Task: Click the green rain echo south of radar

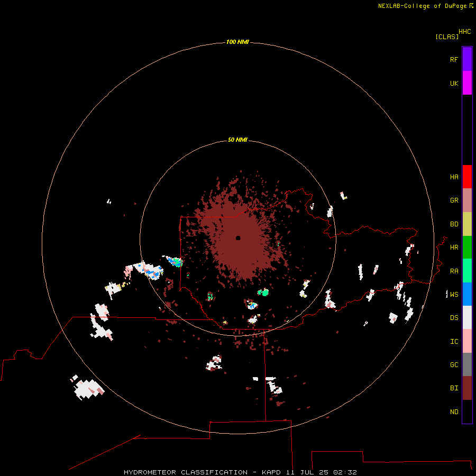Action: (x=263, y=292)
